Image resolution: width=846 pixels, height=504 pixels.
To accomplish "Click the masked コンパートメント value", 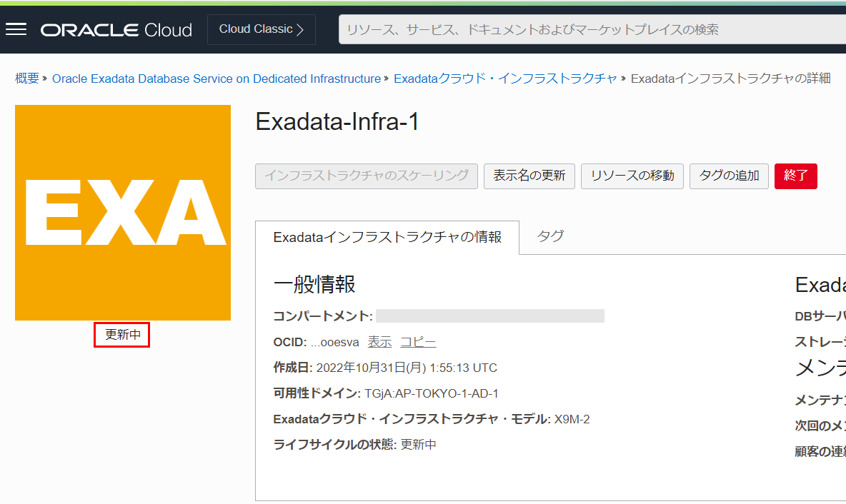I will [x=489, y=316].
